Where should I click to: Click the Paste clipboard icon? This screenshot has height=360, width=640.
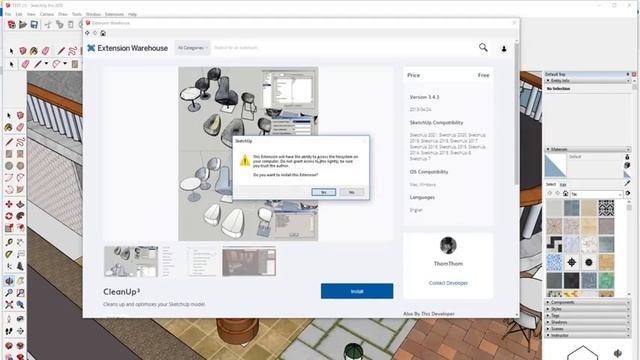point(71,25)
